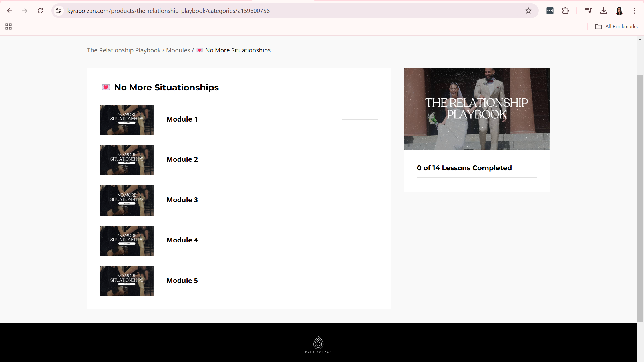Click the Module 5 thumbnail image
644x362 pixels.
pos(127,281)
